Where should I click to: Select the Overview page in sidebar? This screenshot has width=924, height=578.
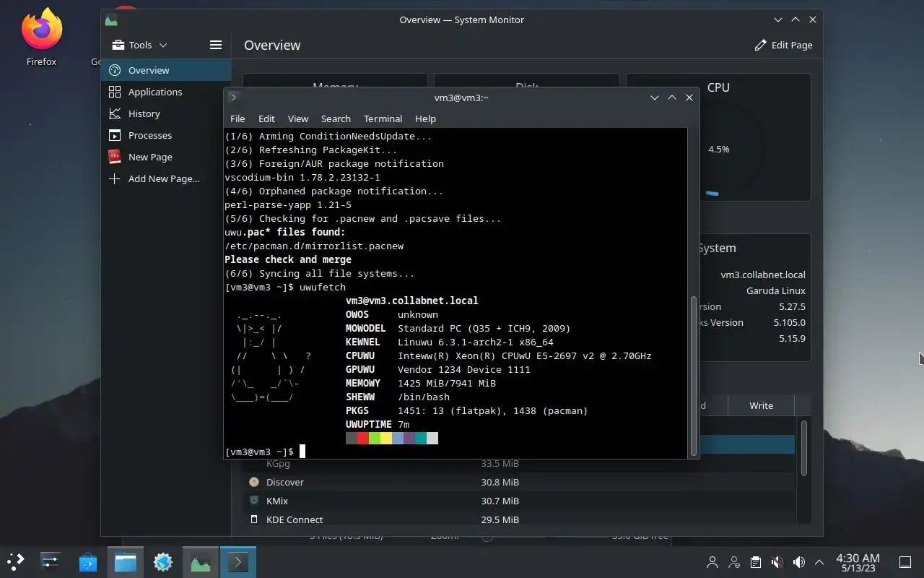click(x=166, y=70)
